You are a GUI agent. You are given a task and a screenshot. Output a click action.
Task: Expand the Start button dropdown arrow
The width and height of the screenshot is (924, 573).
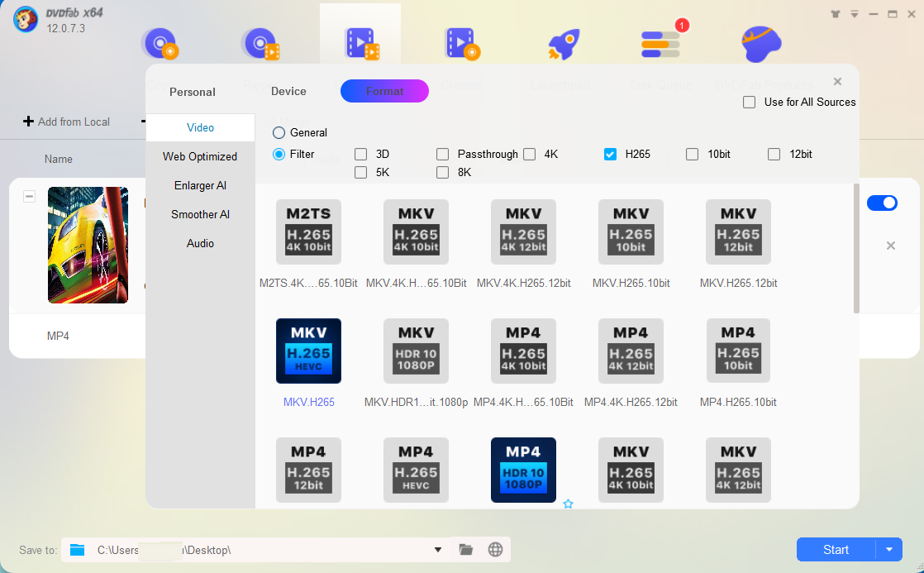coord(889,550)
